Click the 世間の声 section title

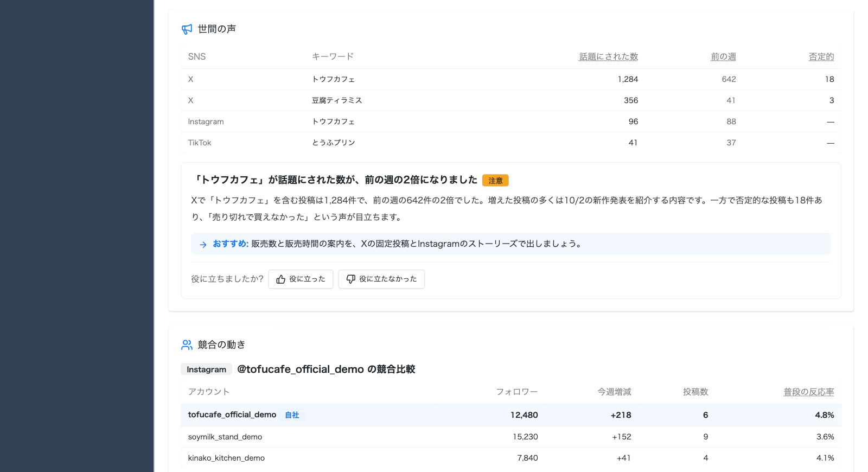[217, 29]
